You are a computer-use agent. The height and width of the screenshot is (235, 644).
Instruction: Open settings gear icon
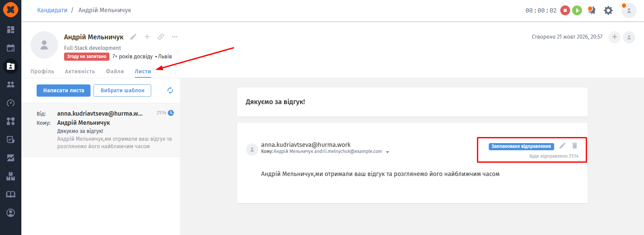point(608,11)
